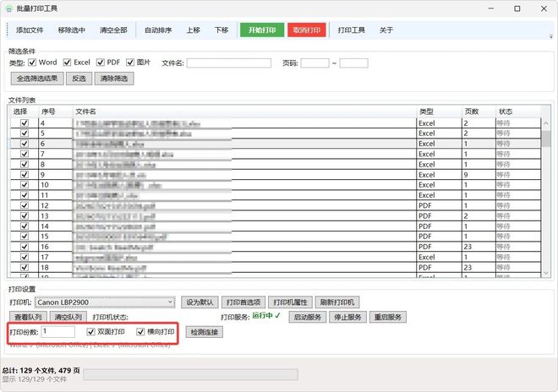Click the 打印份数 copies input field
Viewport: 558px width, 392px height.
point(58,332)
